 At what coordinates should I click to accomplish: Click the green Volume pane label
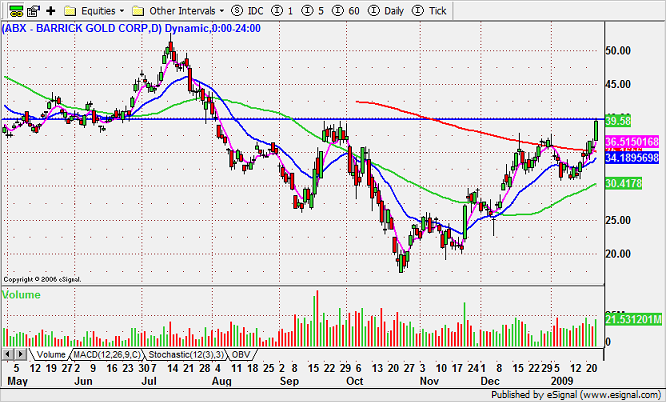coord(21,294)
